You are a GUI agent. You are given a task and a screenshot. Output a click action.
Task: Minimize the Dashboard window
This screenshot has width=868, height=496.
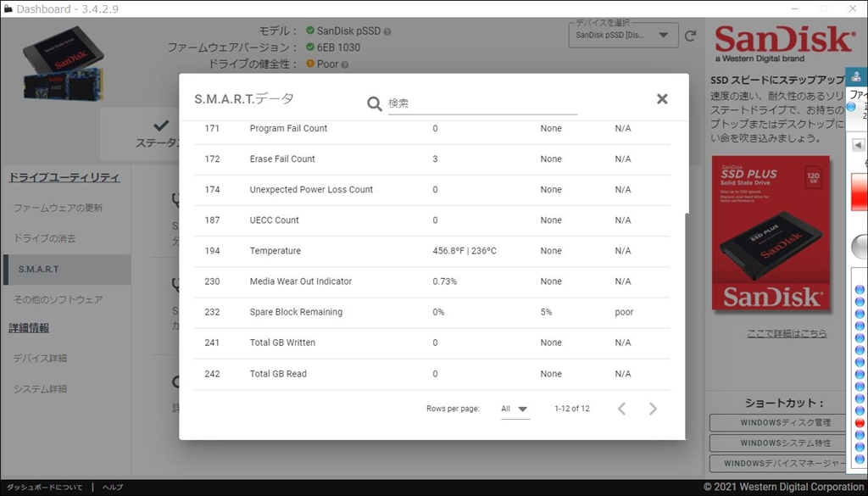tap(795, 8)
